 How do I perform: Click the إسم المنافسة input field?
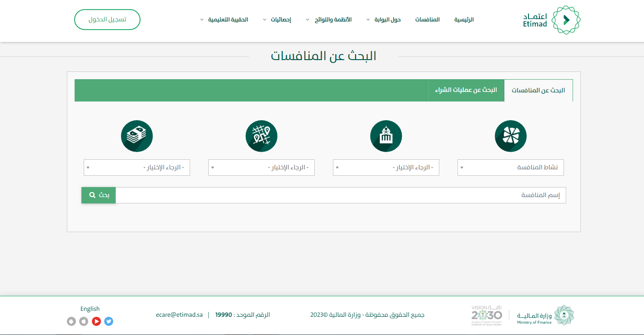341,195
